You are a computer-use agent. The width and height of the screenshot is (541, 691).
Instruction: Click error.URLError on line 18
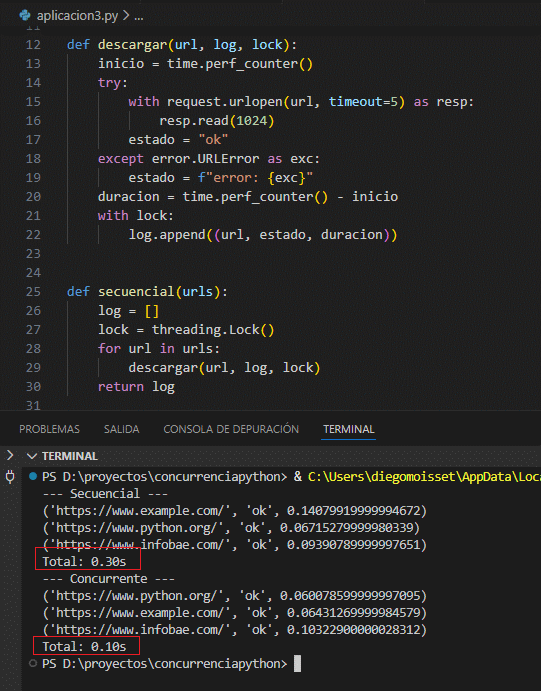tap(205, 159)
